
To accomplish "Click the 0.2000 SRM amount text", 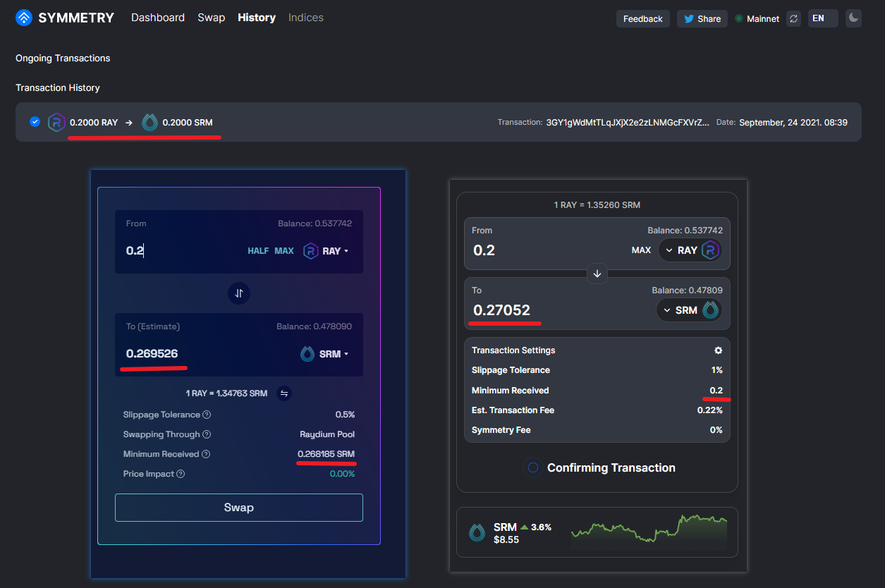I will coord(188,123).
